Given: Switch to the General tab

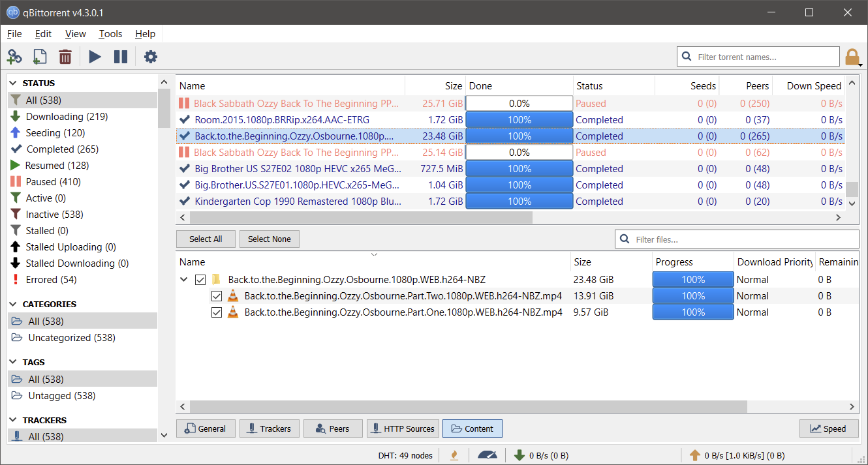Looking at the screenshot, I should (x=205, y=428).
